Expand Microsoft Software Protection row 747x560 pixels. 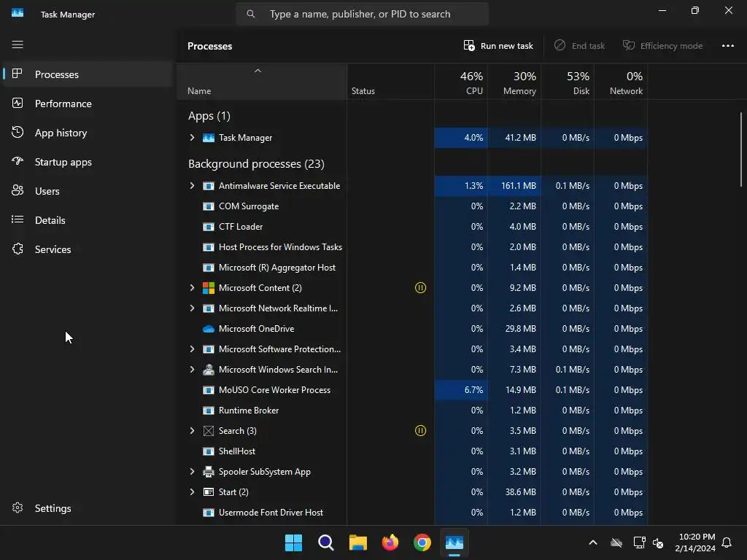pos(192,349)
